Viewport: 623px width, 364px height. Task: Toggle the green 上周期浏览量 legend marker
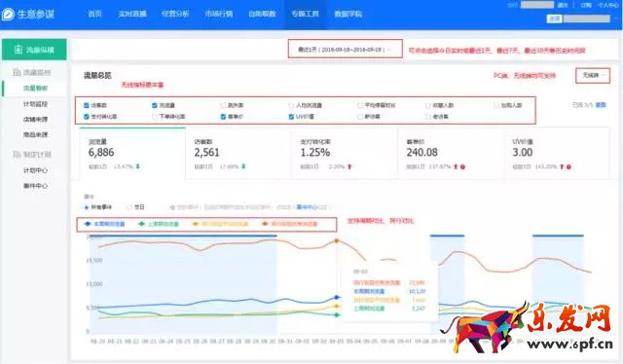click(141, 224)
